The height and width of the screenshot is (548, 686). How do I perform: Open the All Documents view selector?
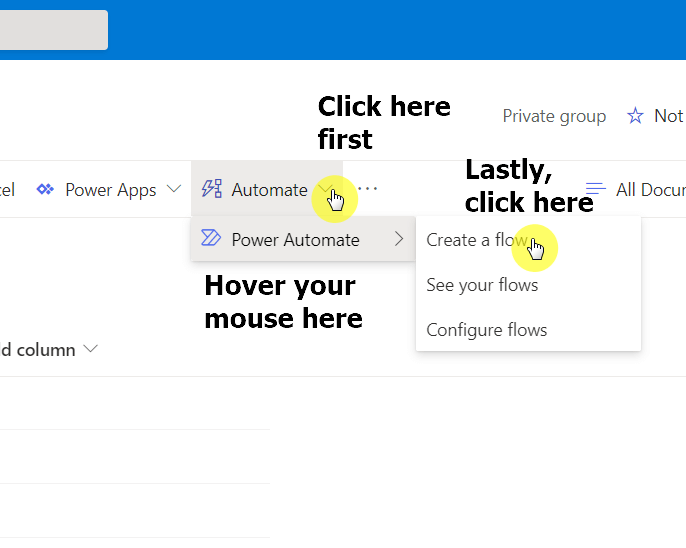pyautogui.click(x=636, y=189)
